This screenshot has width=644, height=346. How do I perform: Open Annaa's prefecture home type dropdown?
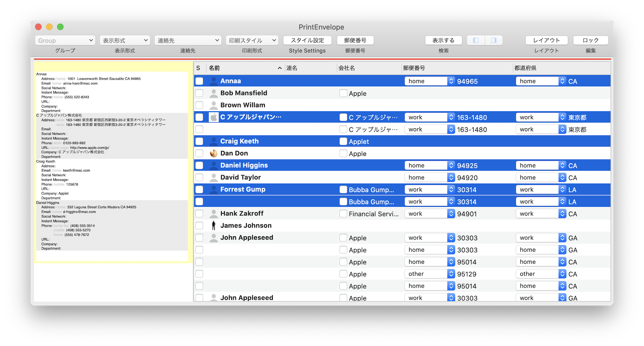pyautogui.click(x=541, y=81)
